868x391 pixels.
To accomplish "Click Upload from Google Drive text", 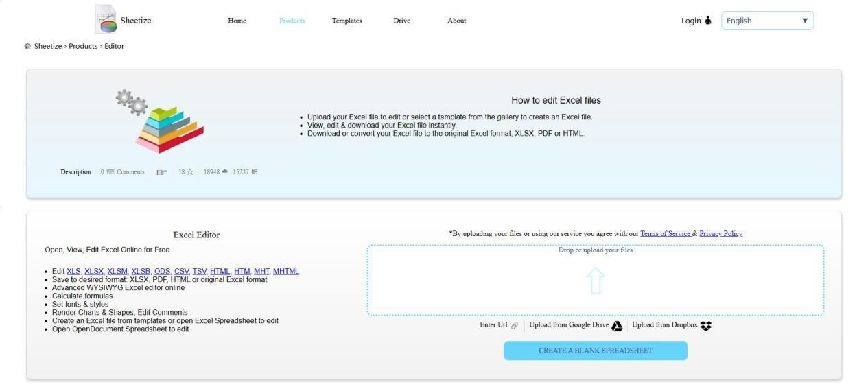I will tap(569, 325).
